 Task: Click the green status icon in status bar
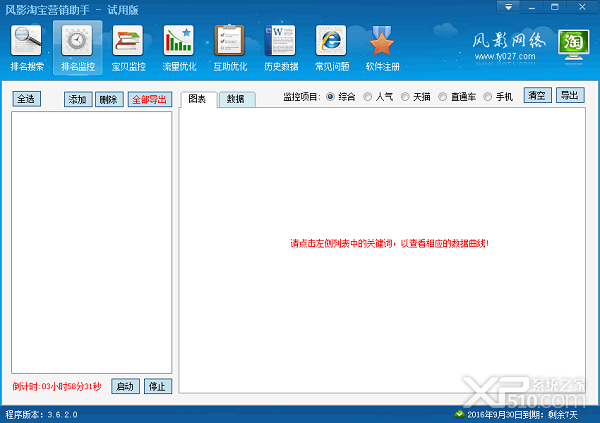459,414
